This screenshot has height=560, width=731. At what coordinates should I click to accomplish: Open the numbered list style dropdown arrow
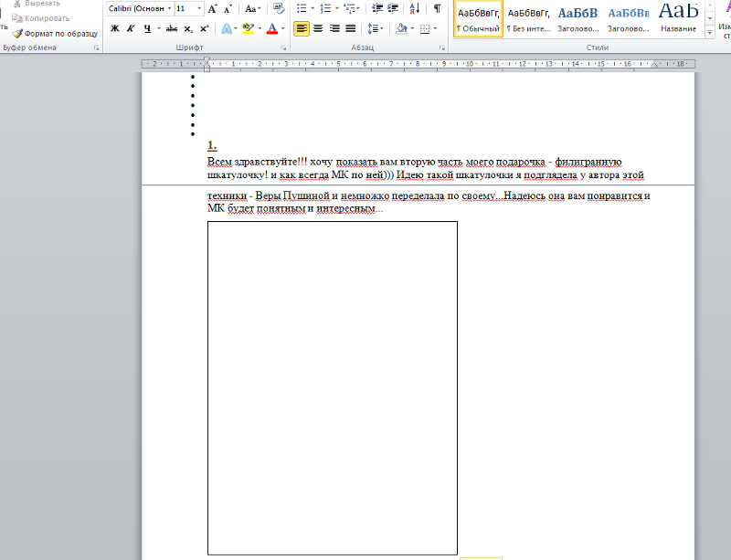(336, 8)
